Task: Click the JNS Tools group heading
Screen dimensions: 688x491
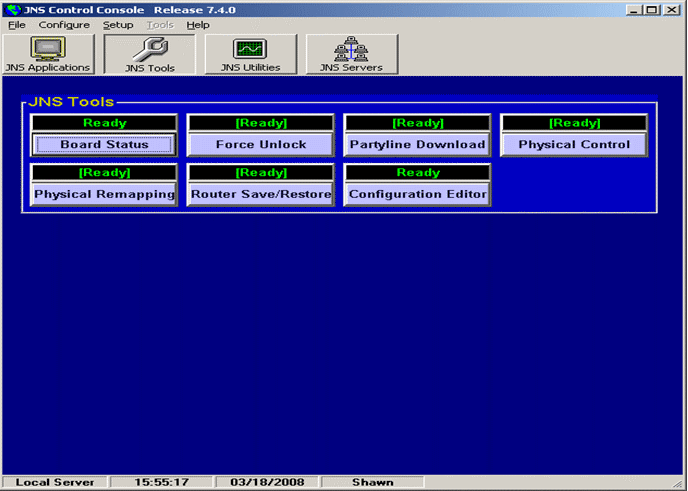Action: tap(71, 102)
